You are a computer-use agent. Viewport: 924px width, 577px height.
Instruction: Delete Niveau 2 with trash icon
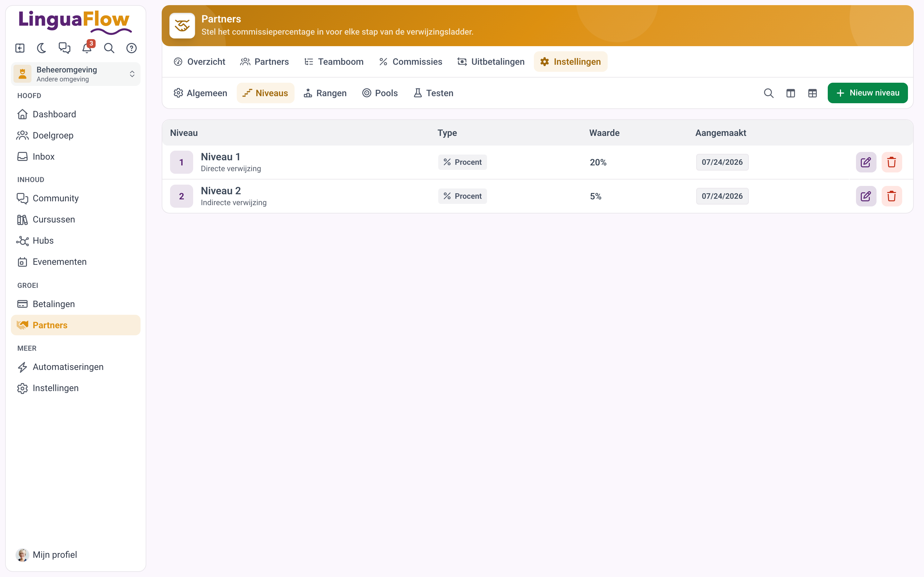[x=892, y=196]
